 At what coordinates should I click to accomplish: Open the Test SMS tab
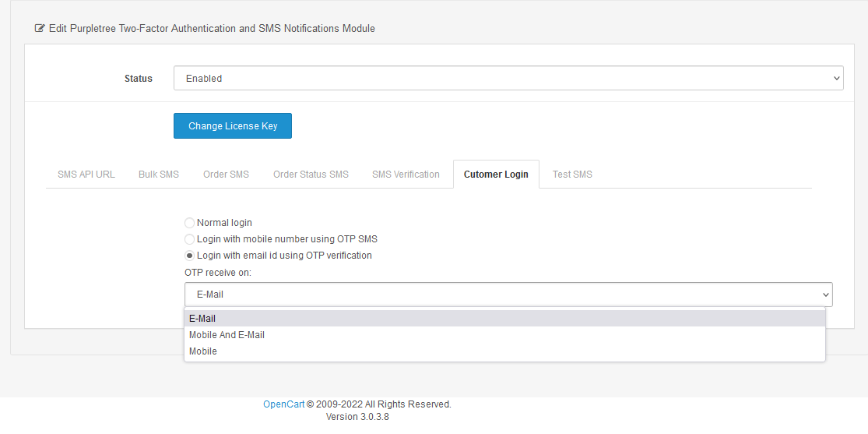point(572,174)
